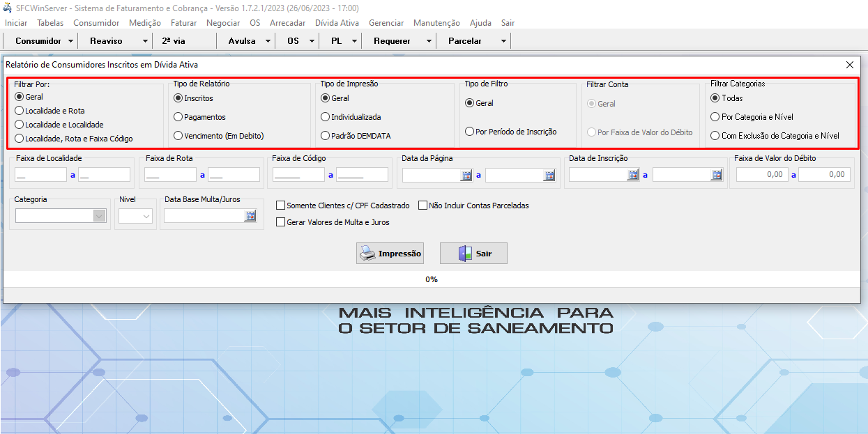Expand the Nível dropdown list
868x434 pixels.
coord(146,217)
